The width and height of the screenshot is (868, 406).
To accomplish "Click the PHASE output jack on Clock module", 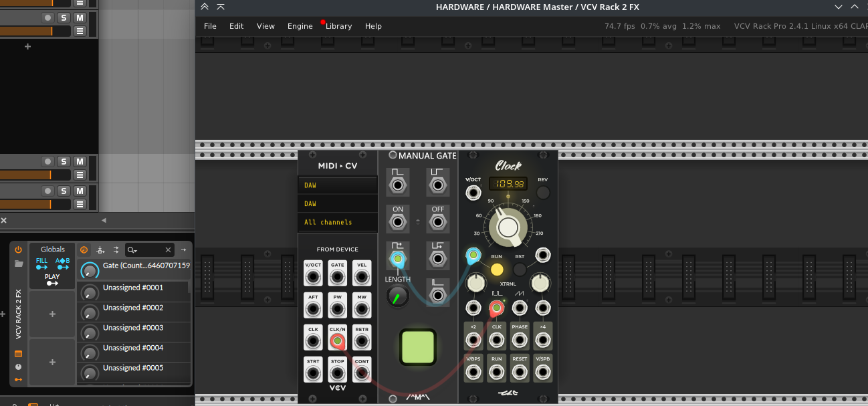I will point(520,340).
